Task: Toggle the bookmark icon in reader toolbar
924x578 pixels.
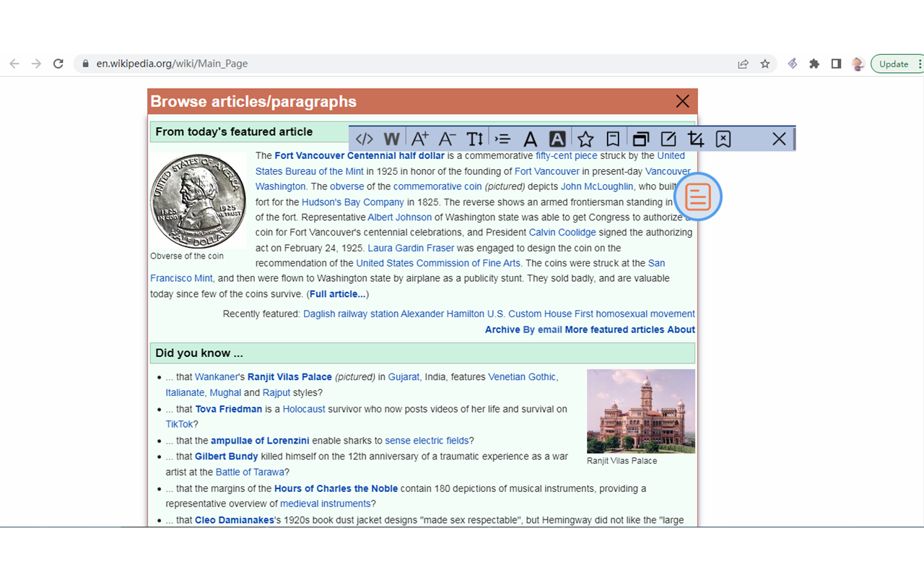Action: 613,139
